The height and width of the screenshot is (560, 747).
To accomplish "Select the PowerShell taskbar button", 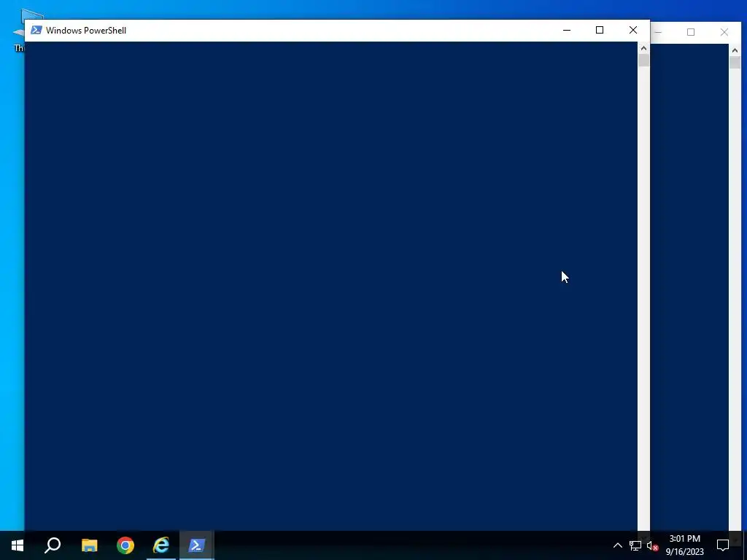I will [x=197, y=545].
